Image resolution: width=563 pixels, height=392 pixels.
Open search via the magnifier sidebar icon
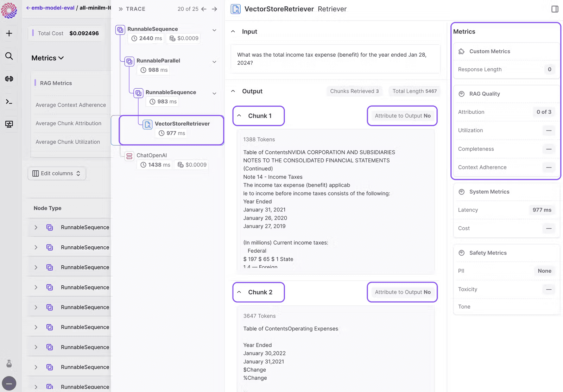pyautogui.click(x=9, y=56)
